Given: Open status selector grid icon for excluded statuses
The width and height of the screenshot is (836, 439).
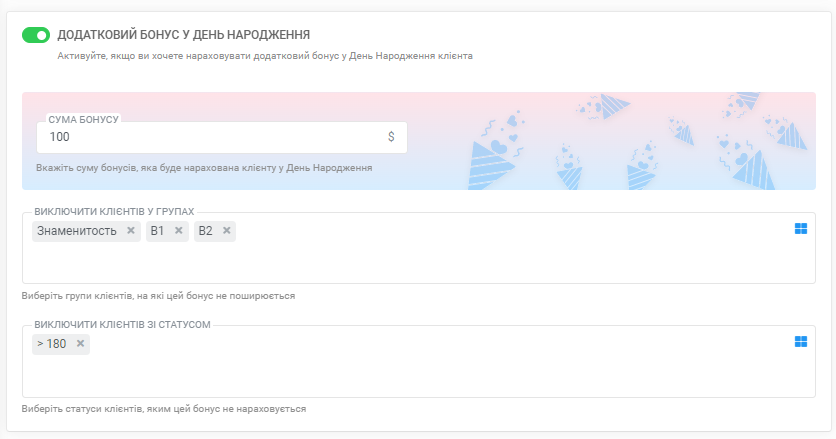Looking at the screenshot, I should (x=801, y=341).
